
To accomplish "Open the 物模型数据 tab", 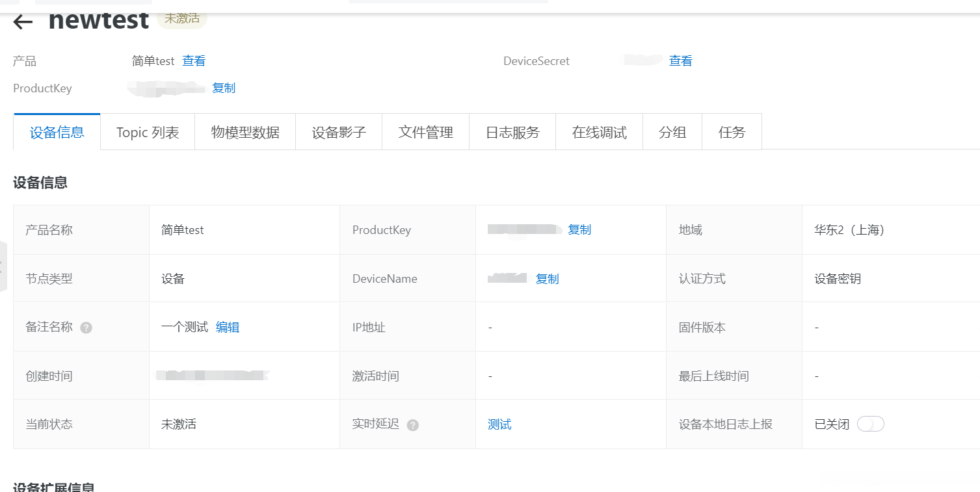I will click(245, 133).
